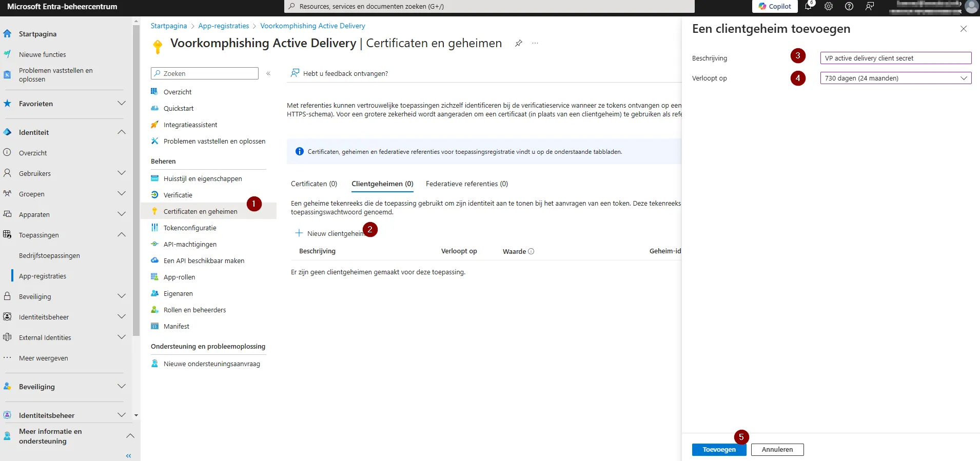Open the notifications bell icon
Image resolution: width=980 pixels, height=461 pixels.
808,6
